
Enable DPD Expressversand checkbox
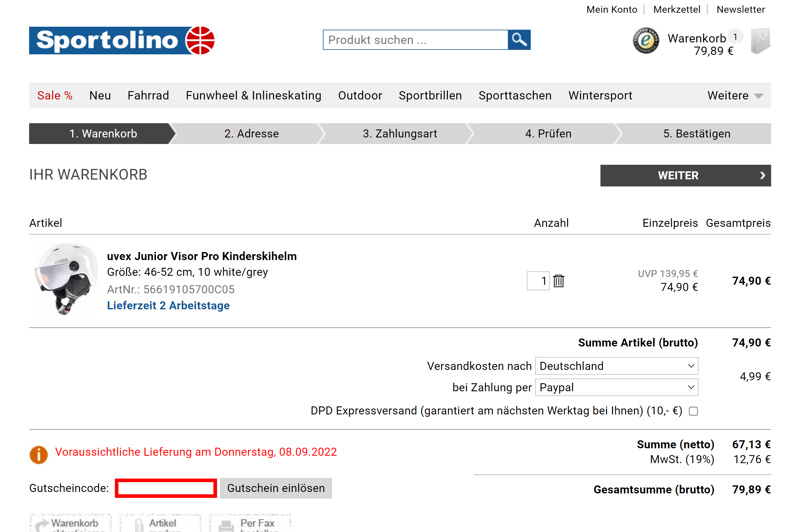[693, 411]
